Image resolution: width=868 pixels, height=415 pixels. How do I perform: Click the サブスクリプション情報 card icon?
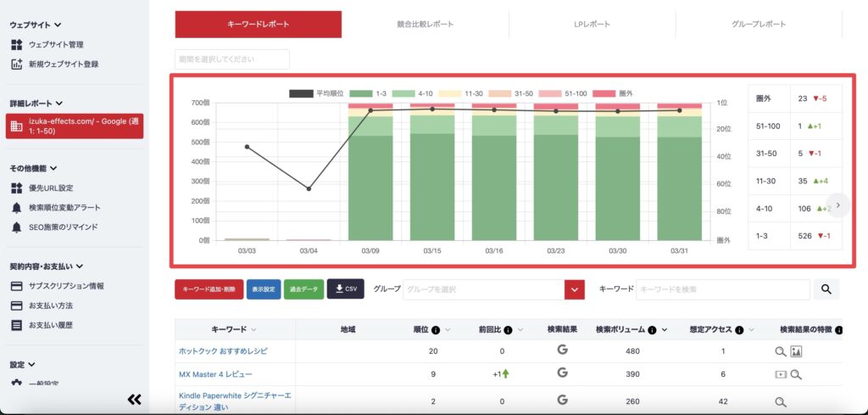click(x=16, y=286)
